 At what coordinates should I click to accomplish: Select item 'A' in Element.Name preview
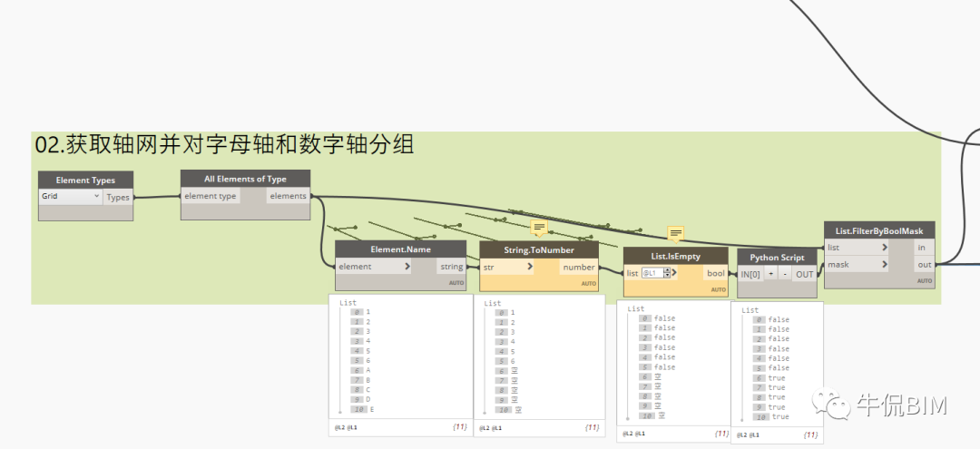368,370
